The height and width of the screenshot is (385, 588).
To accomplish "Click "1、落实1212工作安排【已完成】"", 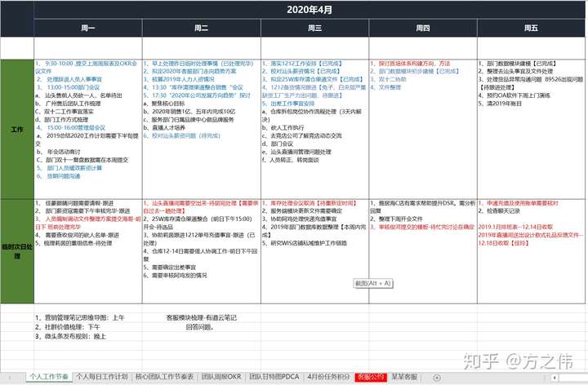I will click(x=302, y=64).
